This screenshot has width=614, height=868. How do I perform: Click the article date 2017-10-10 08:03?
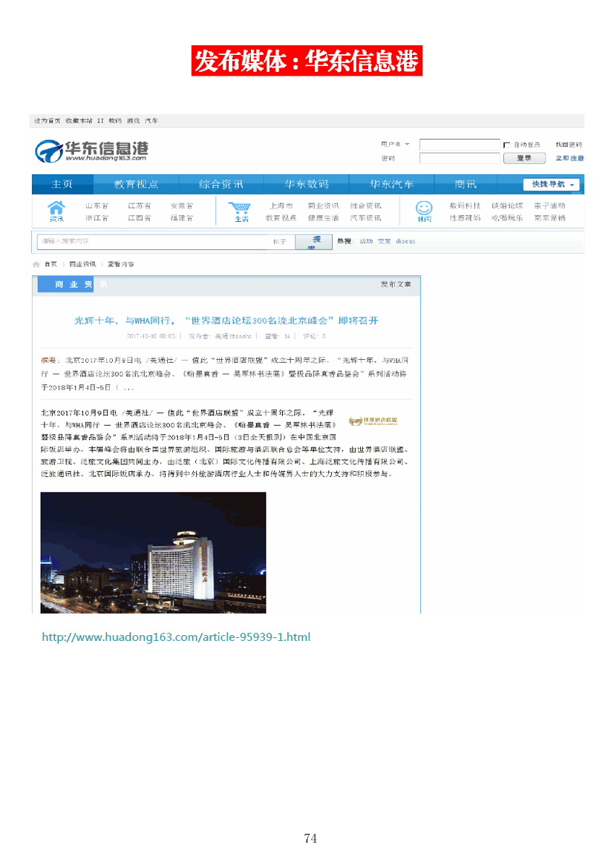pyautogui.click(x=151, y=336)
